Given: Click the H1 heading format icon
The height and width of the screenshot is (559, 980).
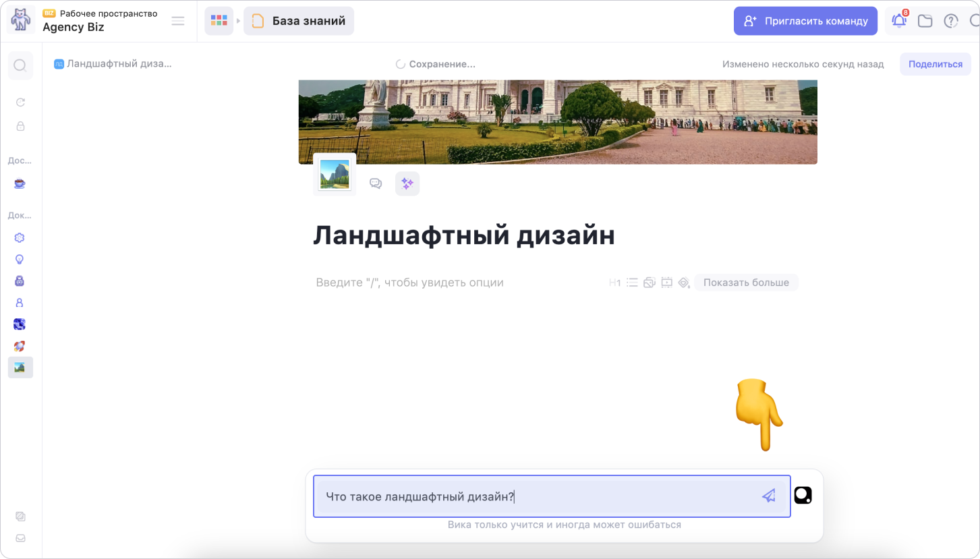Looking at the screenshot, I should click(x=614, y=283).
